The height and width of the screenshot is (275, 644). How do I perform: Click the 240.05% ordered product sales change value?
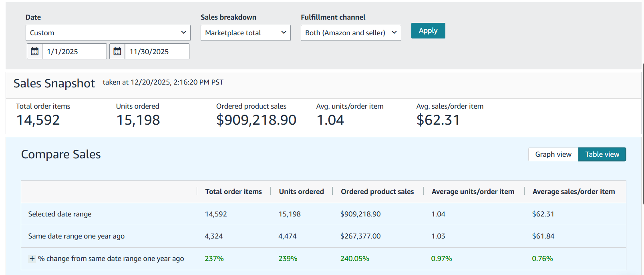354,259
